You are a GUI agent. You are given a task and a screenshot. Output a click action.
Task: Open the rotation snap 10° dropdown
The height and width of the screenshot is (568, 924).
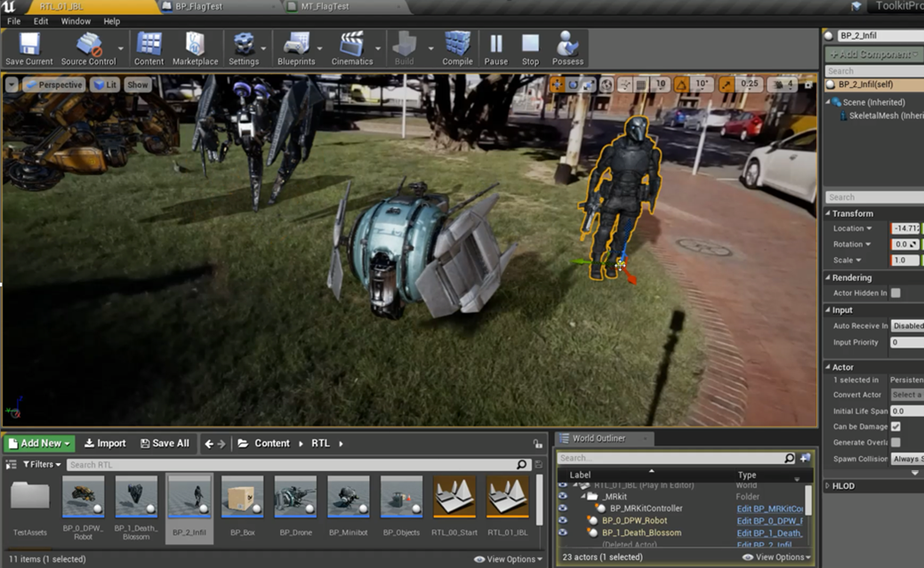[x=702, y=84]
